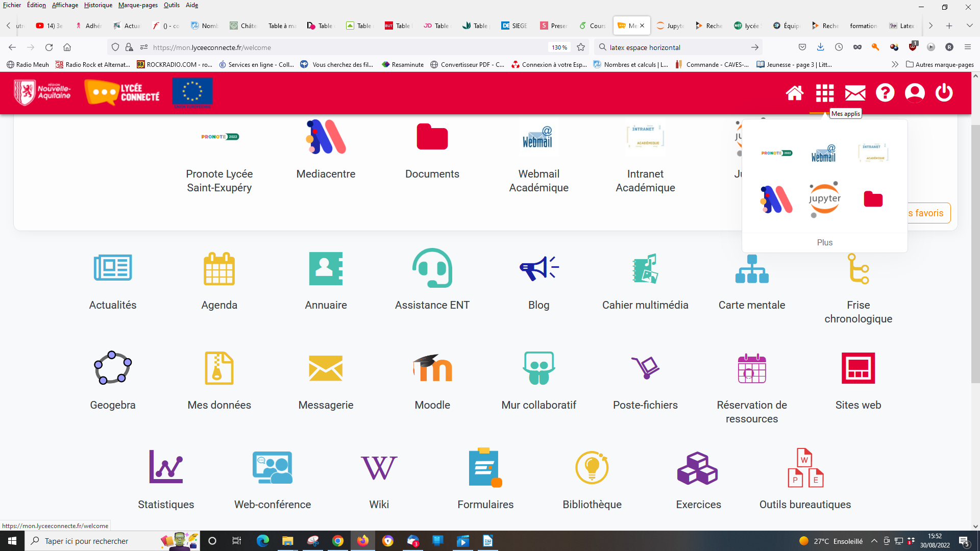Open the Web-conférence app
This screenshot has height=551, width=980.
pyautogui.click(x=273, y=468)
